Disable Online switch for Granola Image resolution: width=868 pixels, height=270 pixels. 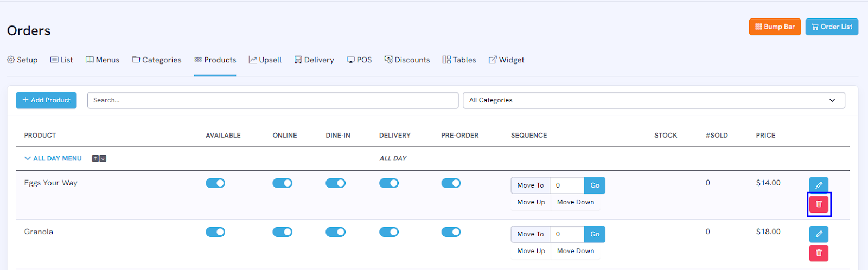point(282,232)
